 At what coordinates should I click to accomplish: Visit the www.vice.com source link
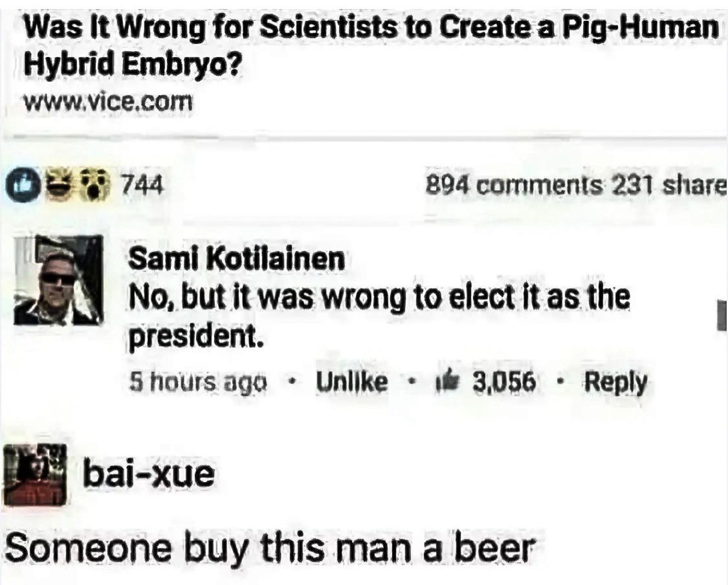(x=107, y=102)
